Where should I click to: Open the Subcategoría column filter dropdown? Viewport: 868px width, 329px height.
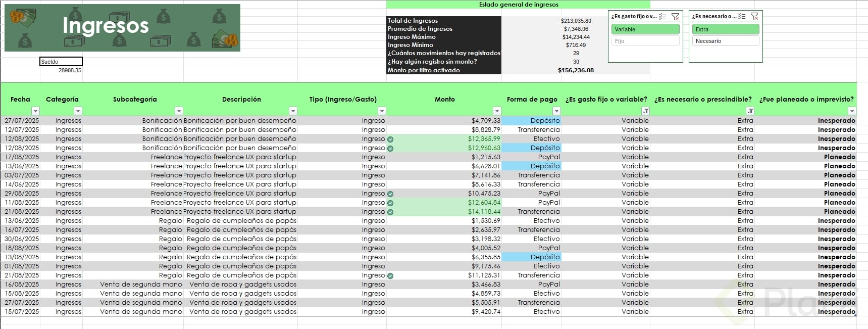(179, 111)
